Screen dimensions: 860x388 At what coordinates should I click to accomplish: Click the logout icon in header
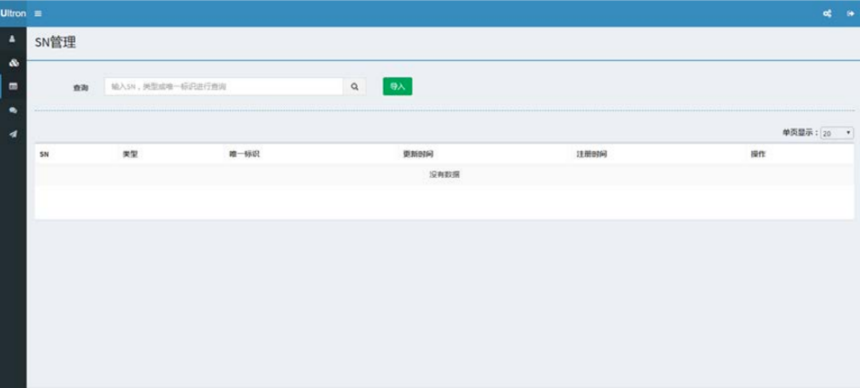click(851, 14)
